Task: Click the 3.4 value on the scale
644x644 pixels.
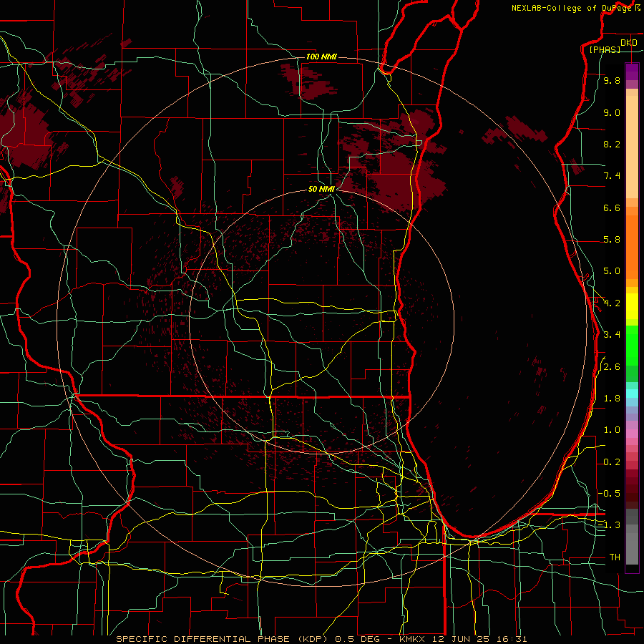Action: click(612, 335)
